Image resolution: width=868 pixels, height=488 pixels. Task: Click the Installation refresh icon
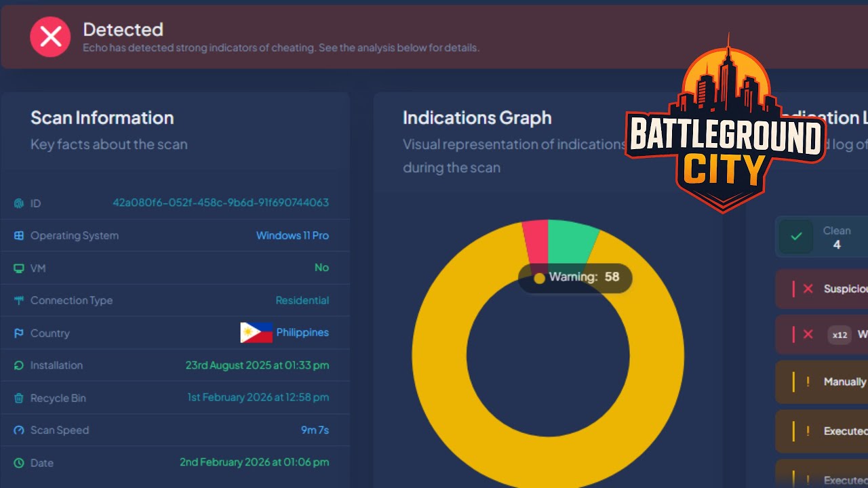(19, 365)
